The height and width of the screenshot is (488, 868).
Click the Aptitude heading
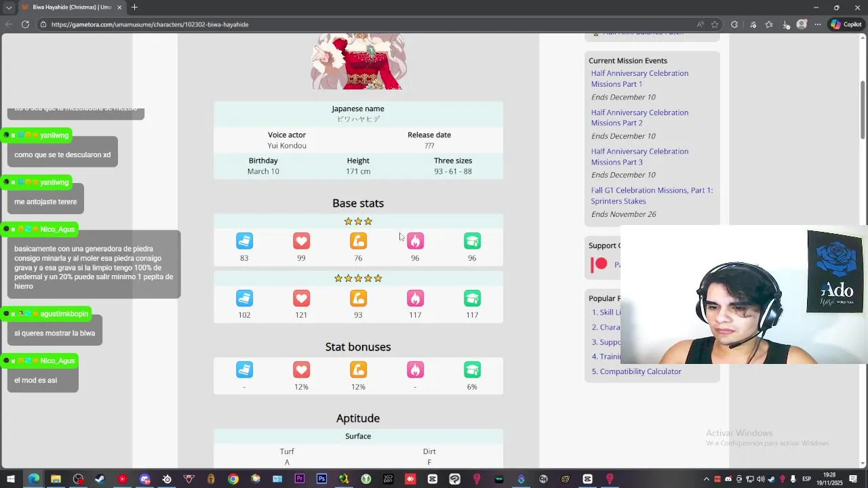(358, 419)
